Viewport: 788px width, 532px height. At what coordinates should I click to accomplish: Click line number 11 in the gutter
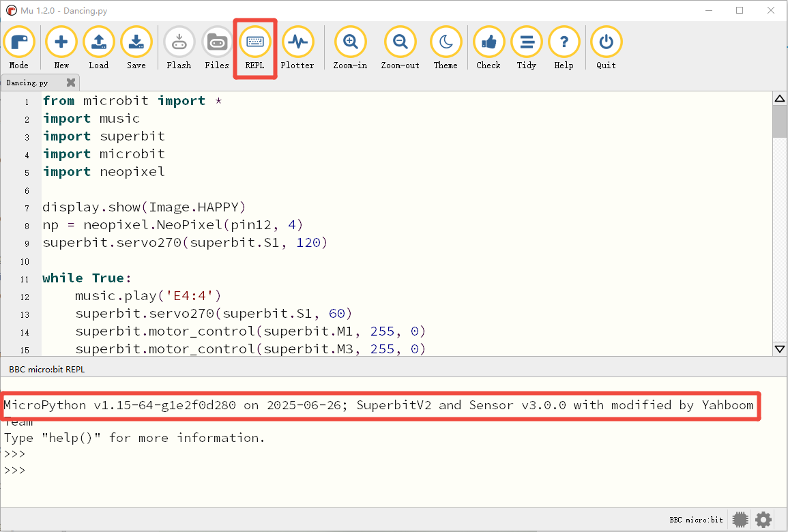25,280
